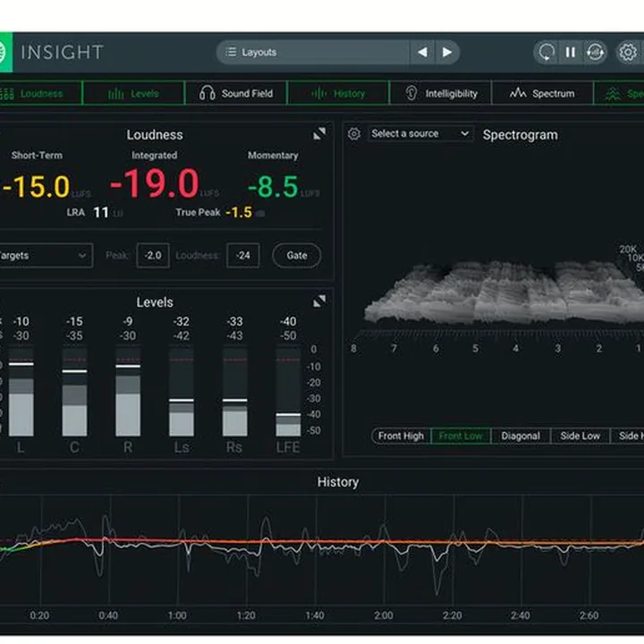
Task: Click the 2:00 mark on the History timeline
Action: tap(384, 615)
